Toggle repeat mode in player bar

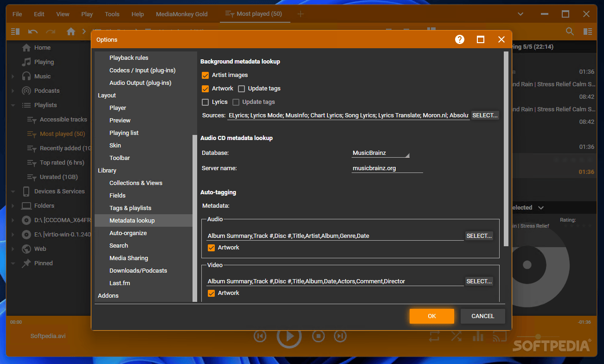point(435,336)
